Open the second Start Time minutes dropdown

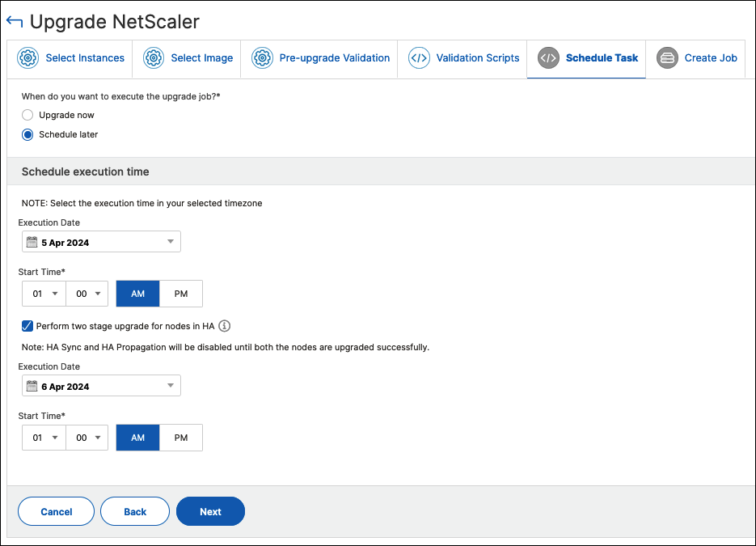click(87, 438)
